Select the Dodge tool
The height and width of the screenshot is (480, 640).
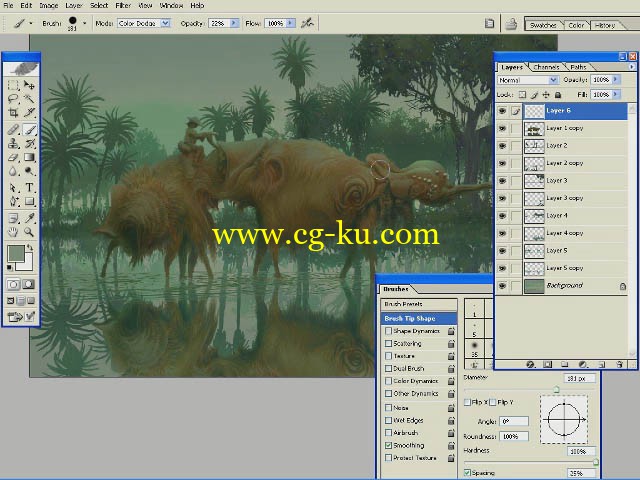29,171
